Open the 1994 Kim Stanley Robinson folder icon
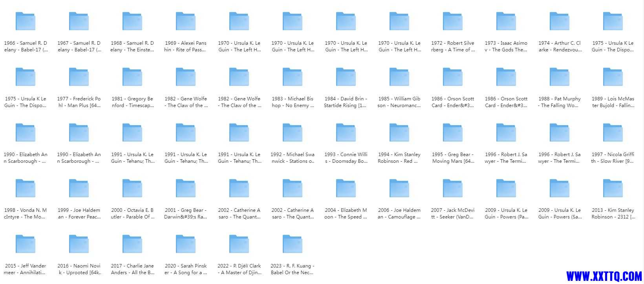This screenshot has height=284, width=644. [x=399, y=133]
